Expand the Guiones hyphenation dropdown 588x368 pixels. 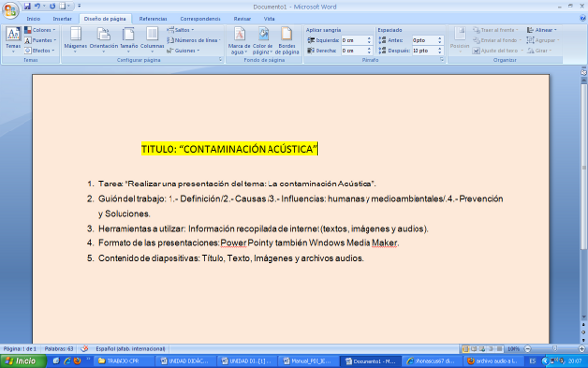click(x=183, y=50)
